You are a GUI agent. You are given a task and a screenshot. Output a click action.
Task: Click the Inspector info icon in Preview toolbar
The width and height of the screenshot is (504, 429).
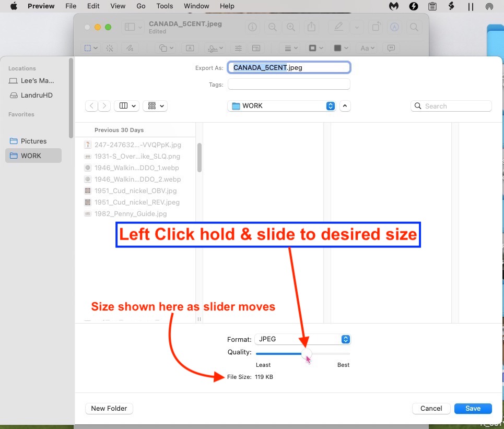(x=252, y=27)
